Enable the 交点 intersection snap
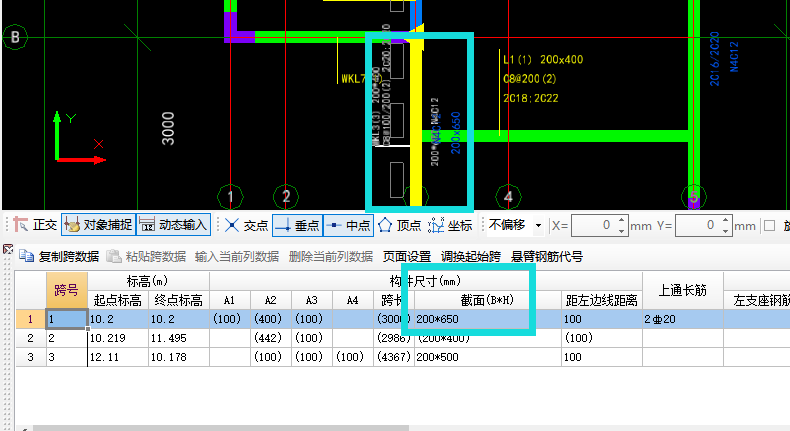The height and width of the screenshot is (431, 790). [x=246, y=225]
